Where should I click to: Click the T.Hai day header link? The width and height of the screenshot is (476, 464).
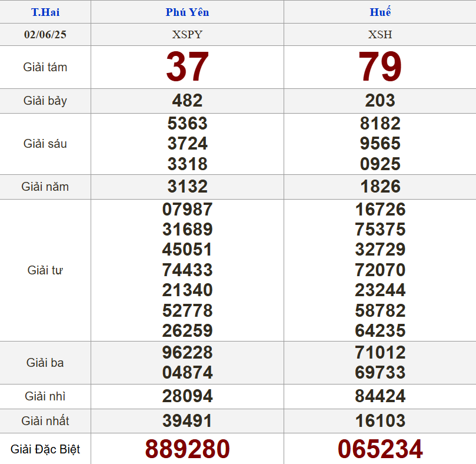pyautogui.click(x=45, y=12)
